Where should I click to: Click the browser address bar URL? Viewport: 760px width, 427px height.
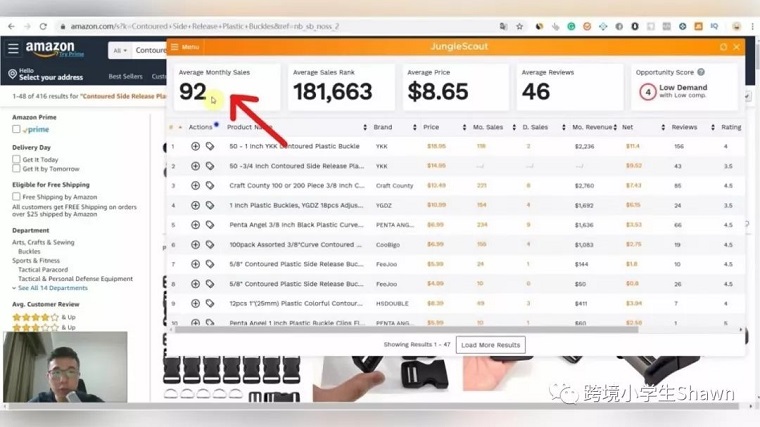tap(205, 26)
